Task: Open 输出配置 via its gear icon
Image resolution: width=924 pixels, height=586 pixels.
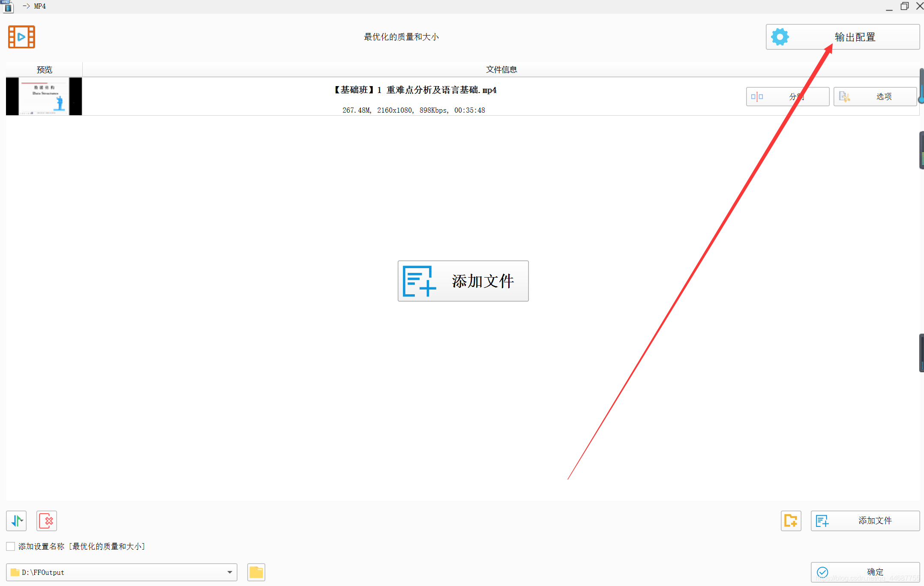Action: (x=780, y=37)
